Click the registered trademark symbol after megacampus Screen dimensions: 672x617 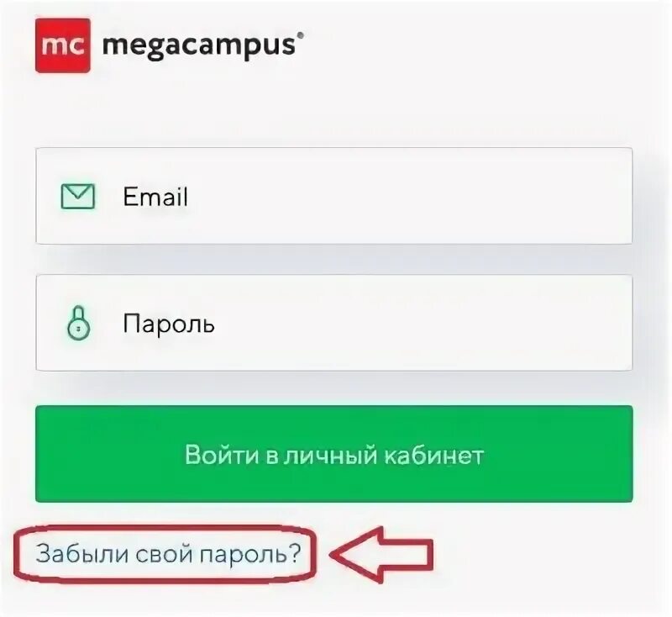pos(301,35)
